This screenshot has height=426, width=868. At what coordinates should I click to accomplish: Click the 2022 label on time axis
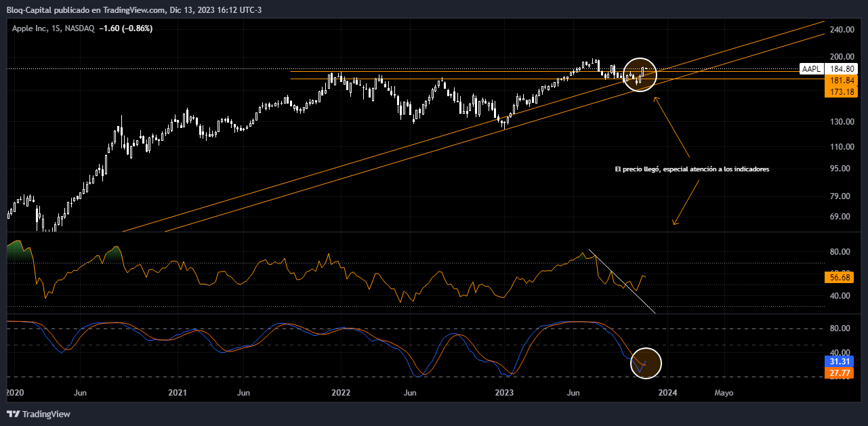[x=340, y=393]
